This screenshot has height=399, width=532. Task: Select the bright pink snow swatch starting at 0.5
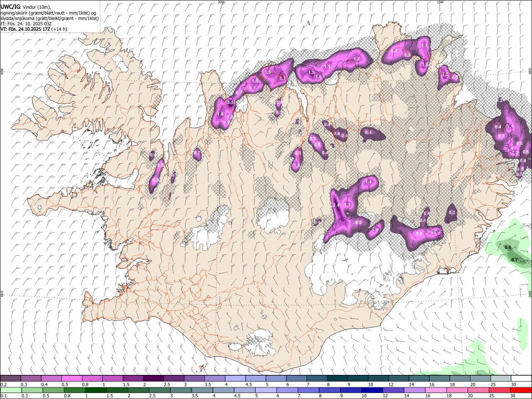[x=72, y=378]
